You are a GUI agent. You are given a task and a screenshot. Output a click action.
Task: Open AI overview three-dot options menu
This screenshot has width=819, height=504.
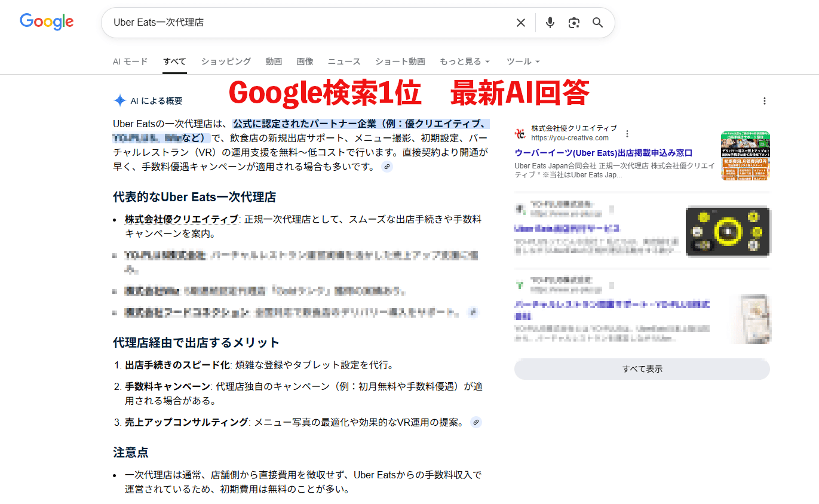tap(764, 101)
